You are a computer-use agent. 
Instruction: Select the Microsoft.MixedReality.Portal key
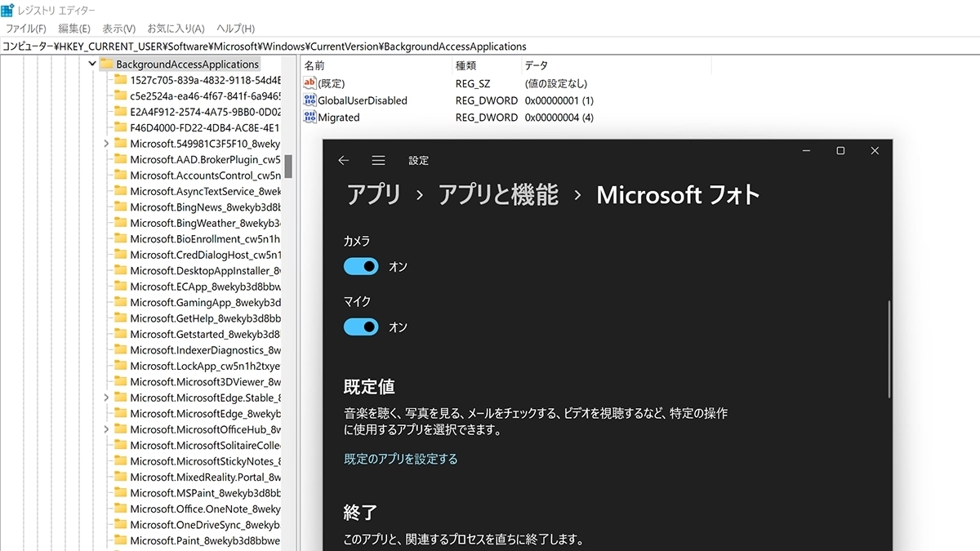(x=205, y=477)
